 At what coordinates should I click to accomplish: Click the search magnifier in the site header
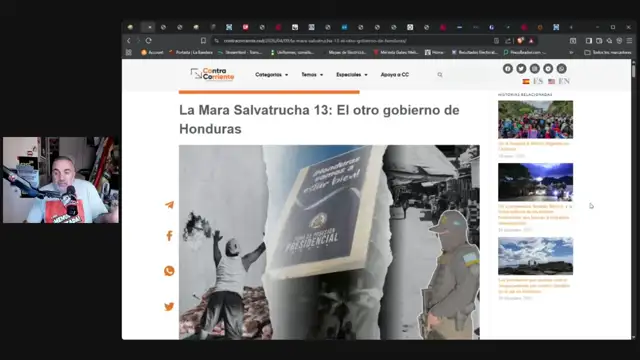tap(440, 75)
